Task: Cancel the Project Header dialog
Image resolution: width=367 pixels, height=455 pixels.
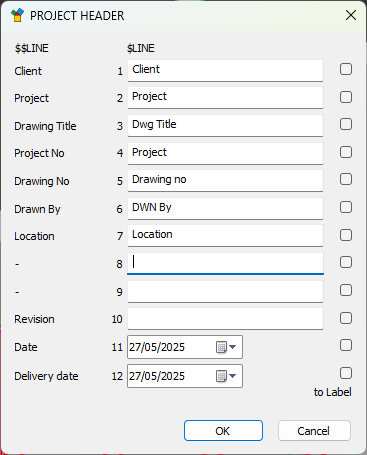Action: [x=314, y=431]
